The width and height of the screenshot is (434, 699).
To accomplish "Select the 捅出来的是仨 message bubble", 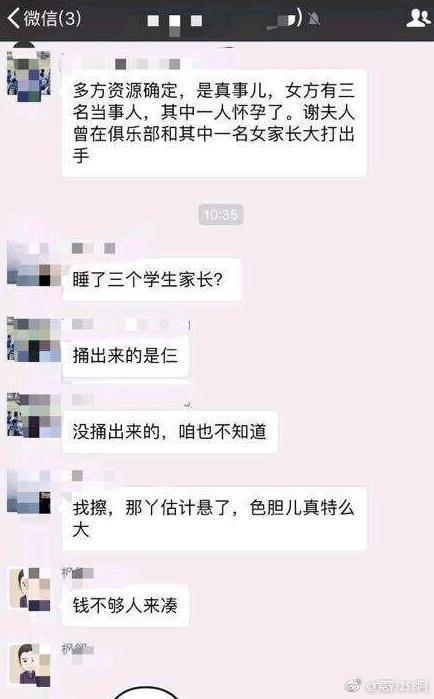I will click(x=126, y=356).
